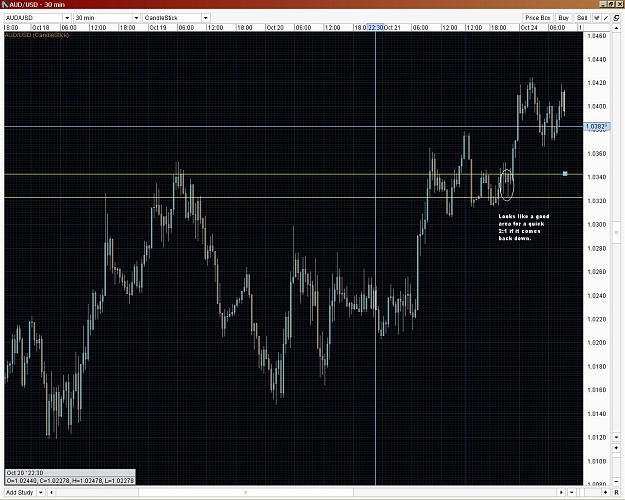Click the 1.0420 price axis label
The image size is (625, 500).
tap(596, 83)
